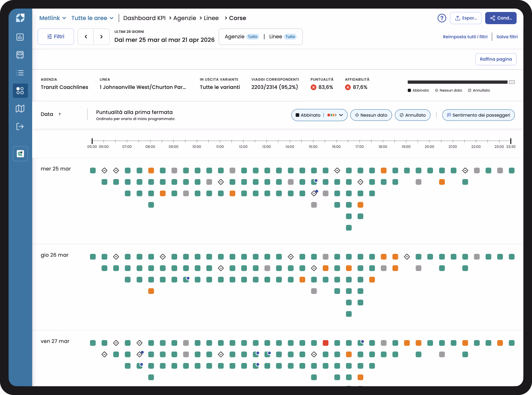532x395 pixels.
Task: Click the Condividi button
Action: pos(501,18)
